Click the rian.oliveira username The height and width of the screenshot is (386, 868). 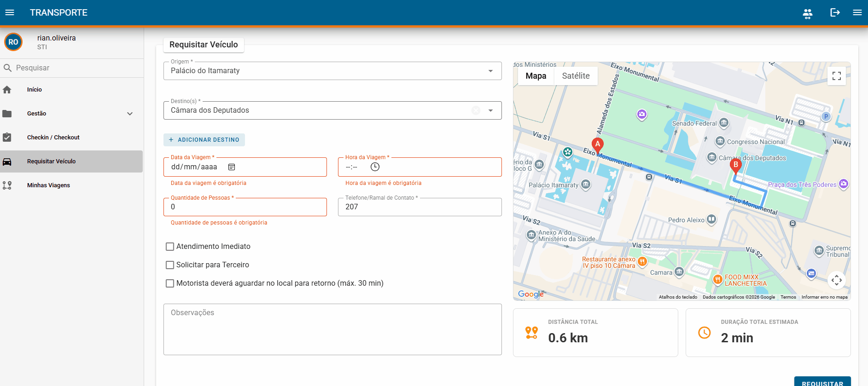(57, 38)
